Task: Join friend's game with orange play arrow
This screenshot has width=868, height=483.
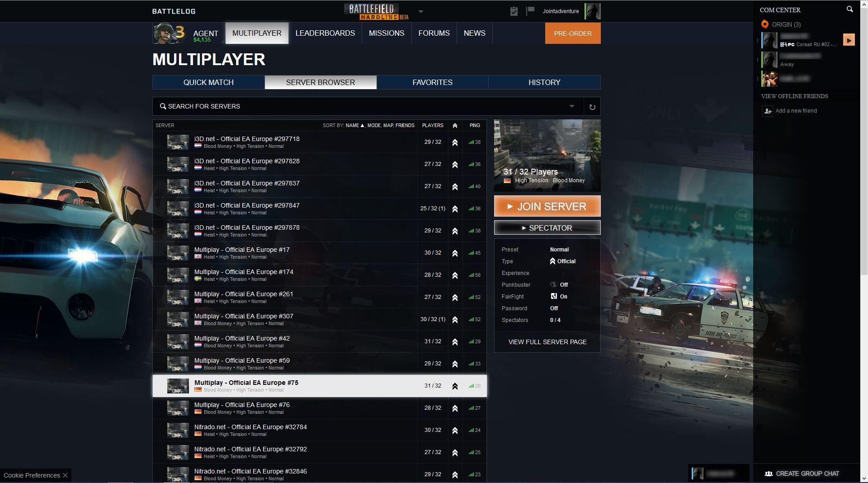Action: click(849, 40)
